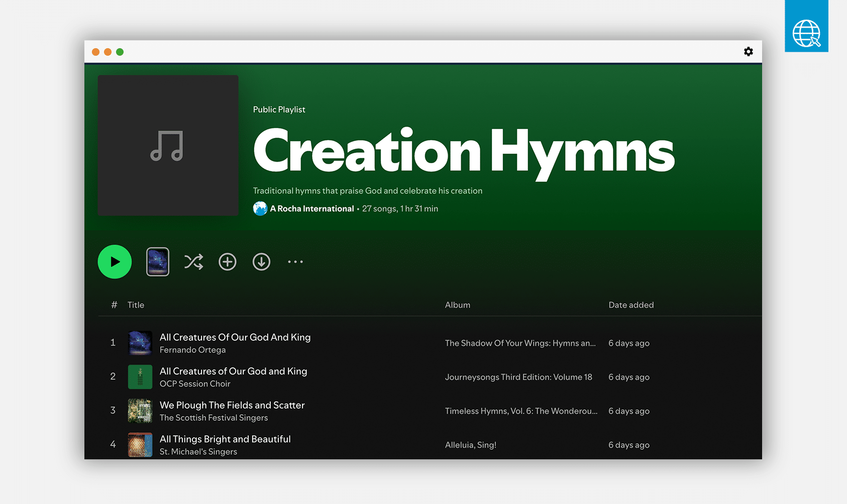Open album art for All Things Bright and Beautiful
The height and width of the screenshot is (504, 847).
[140, 445]
